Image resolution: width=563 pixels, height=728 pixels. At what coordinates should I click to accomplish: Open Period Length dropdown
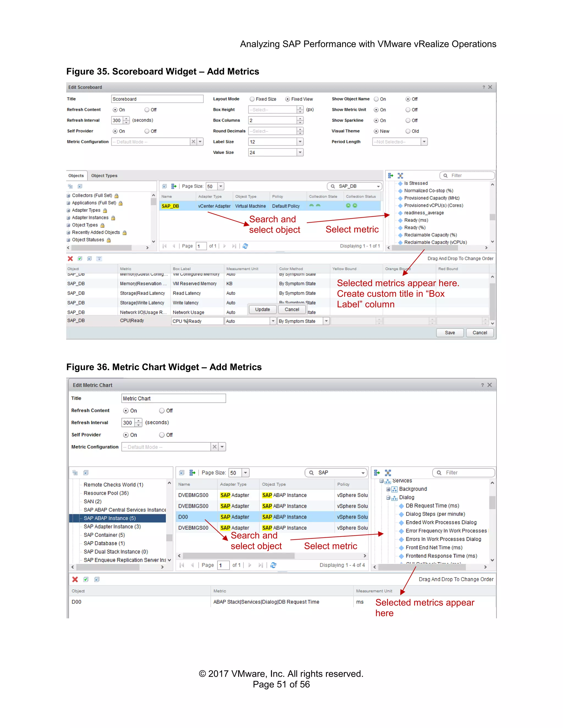pos(424,142)
